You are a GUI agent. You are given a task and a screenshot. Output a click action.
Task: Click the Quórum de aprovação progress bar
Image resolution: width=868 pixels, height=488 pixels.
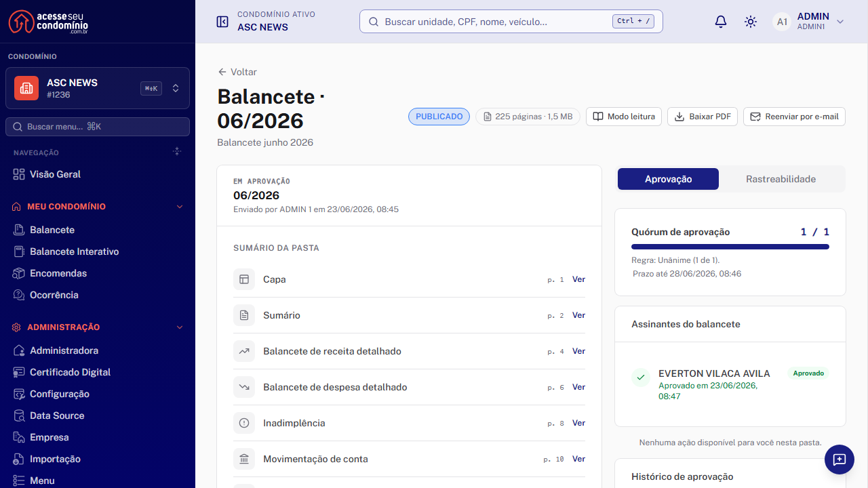point(730,247)
